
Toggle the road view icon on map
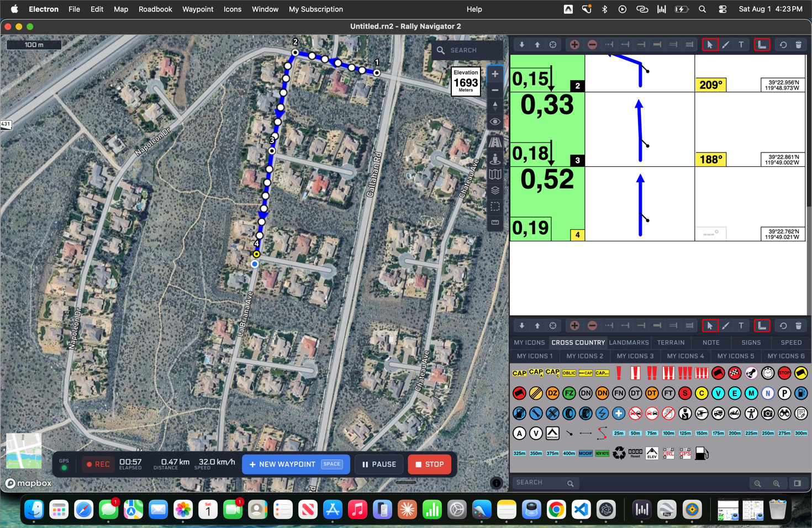pos(495,142)
